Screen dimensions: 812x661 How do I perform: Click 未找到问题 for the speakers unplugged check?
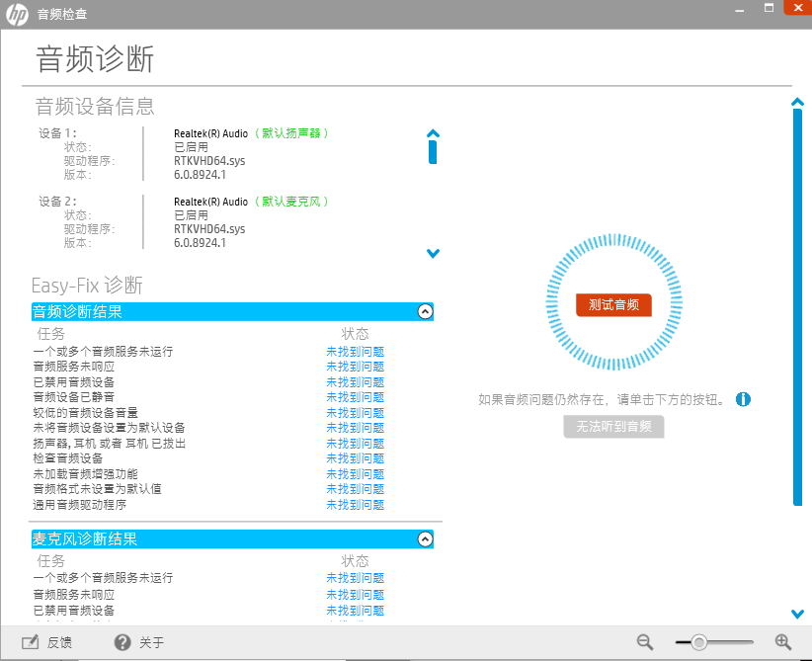[x=355, y=443]
